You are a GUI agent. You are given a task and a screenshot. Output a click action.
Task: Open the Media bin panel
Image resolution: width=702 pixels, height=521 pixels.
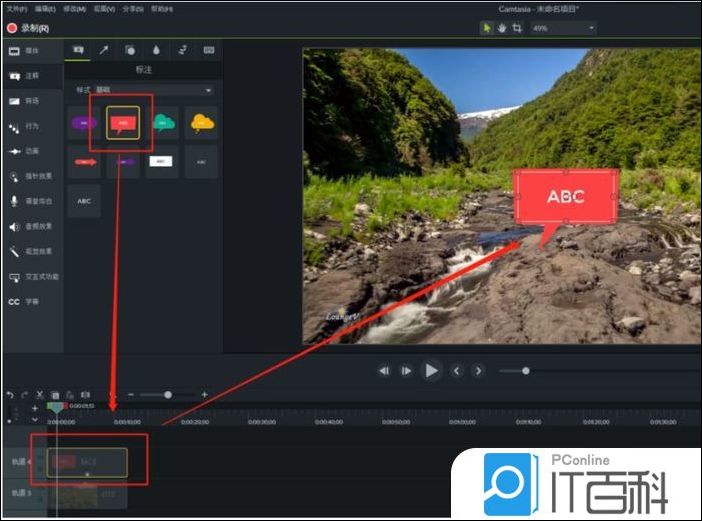(32, 51)
